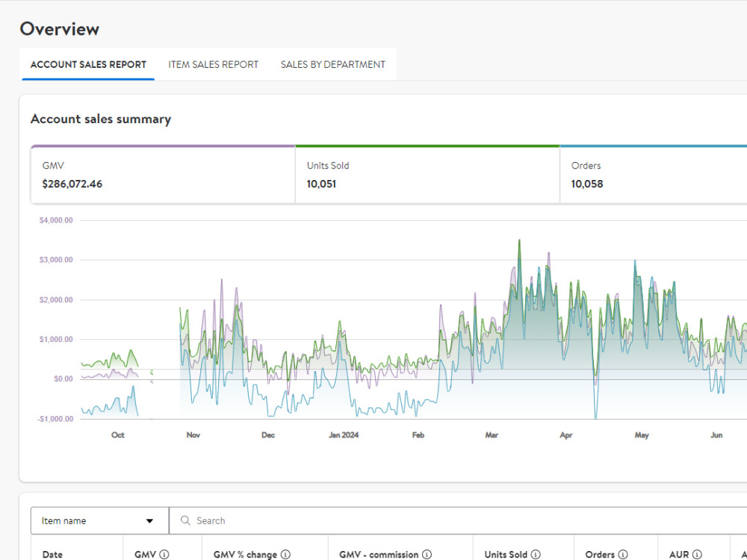Select the Orders summary card

654,175
